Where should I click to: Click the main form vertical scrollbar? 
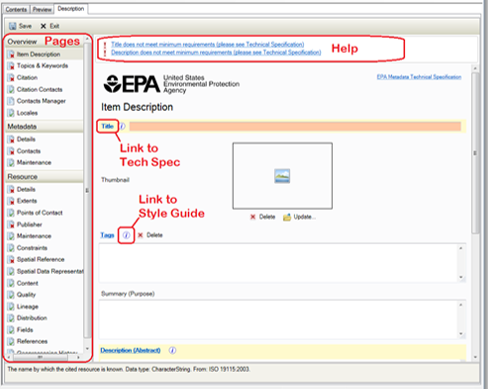click(x=475, y=153)
